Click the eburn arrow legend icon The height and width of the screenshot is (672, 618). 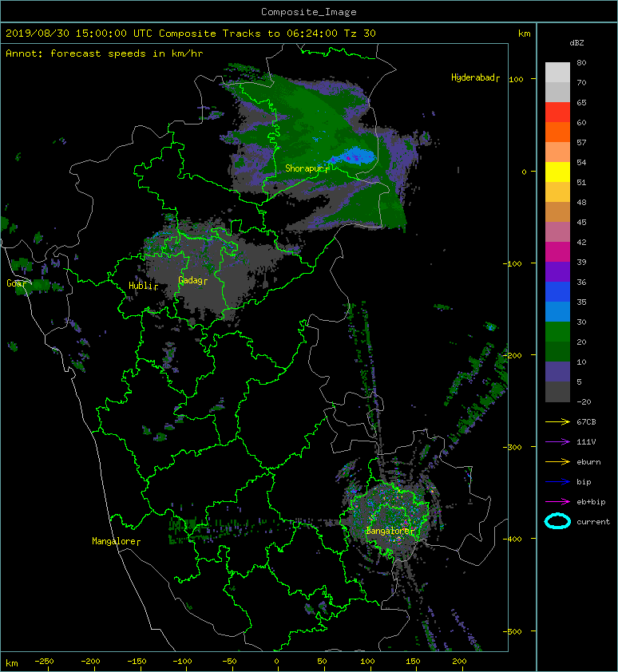557,461
